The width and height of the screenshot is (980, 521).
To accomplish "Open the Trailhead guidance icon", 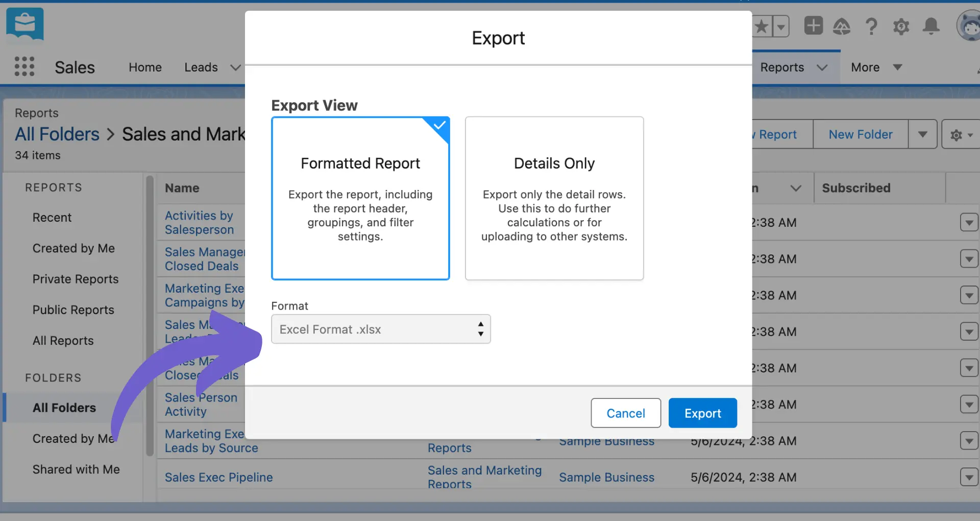I will pos(842,26).
